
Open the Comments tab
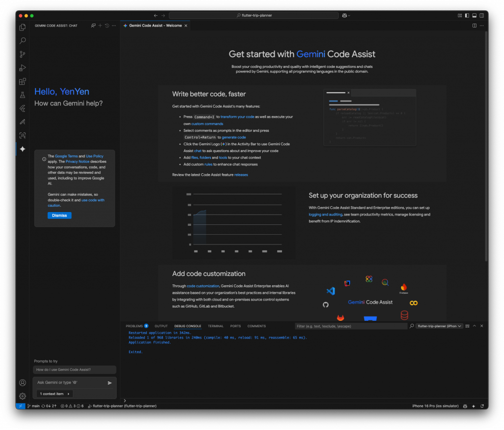(256, 326)
